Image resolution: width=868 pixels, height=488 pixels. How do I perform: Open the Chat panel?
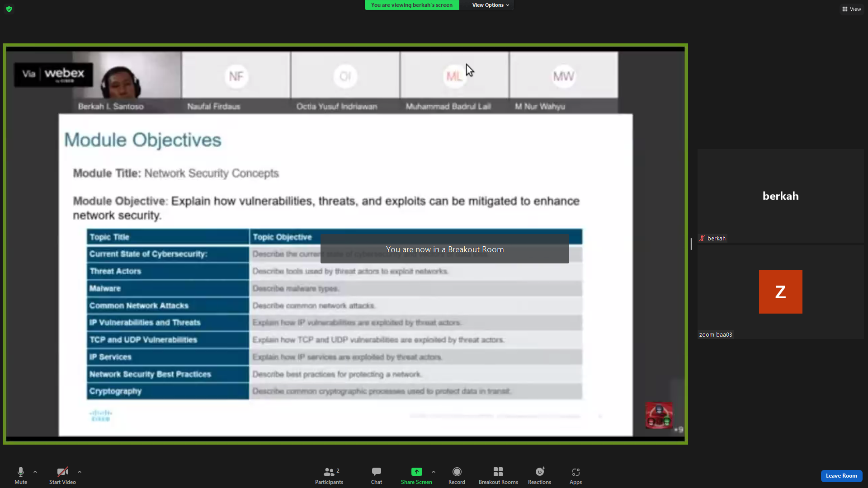pyautogui.click(x=377, y=475)
